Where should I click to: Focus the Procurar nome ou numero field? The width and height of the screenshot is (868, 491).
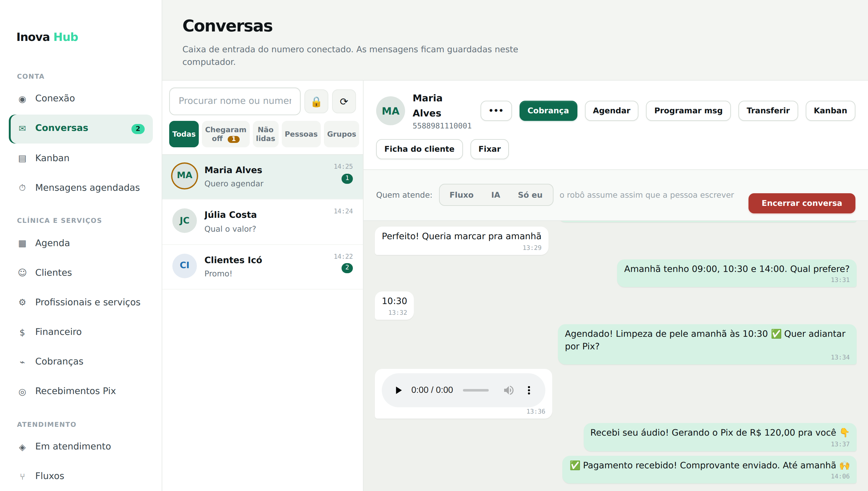coord(235,101)
